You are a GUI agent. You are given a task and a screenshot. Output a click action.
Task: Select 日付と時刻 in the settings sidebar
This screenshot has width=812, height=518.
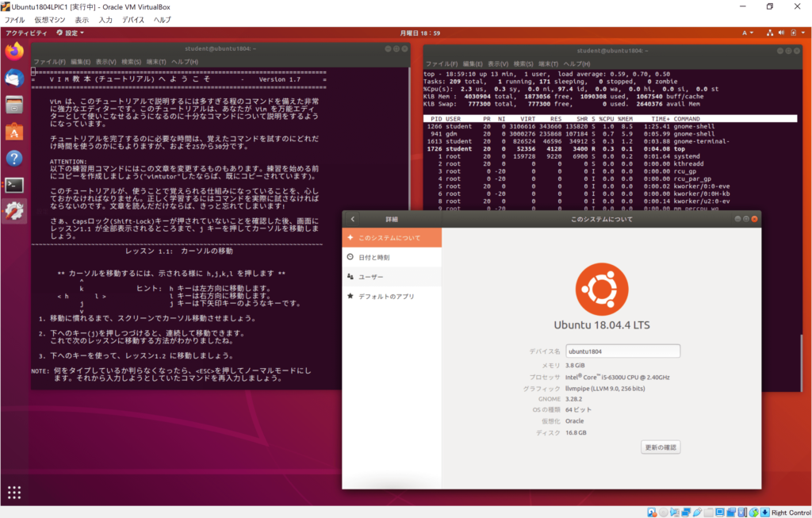[x=374, y=257]
